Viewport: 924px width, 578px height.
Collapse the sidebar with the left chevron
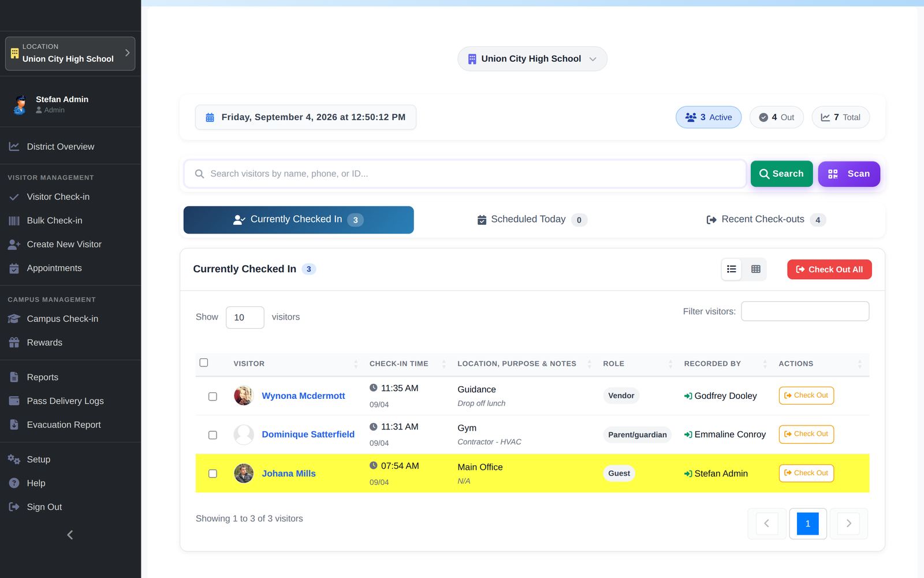coord(70,535)
